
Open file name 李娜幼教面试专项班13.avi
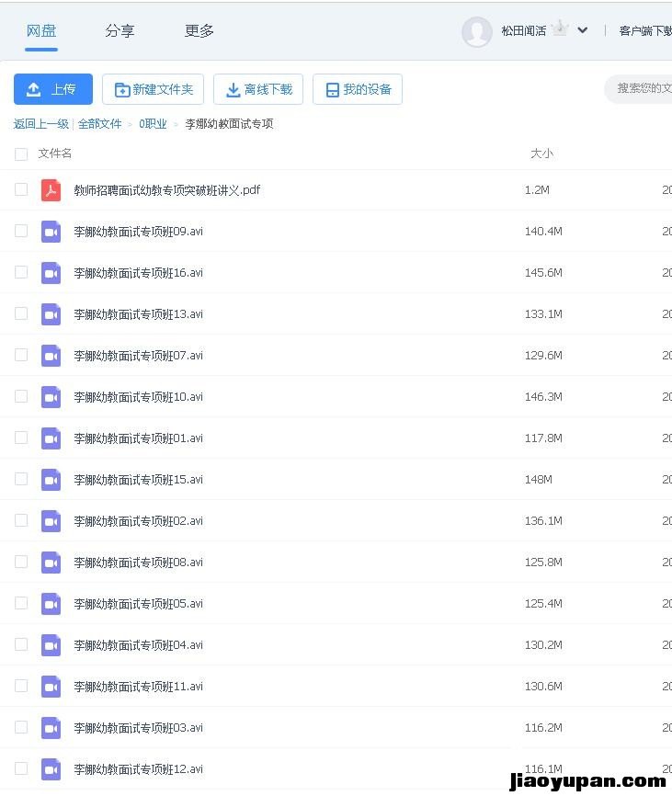[139, 314]
